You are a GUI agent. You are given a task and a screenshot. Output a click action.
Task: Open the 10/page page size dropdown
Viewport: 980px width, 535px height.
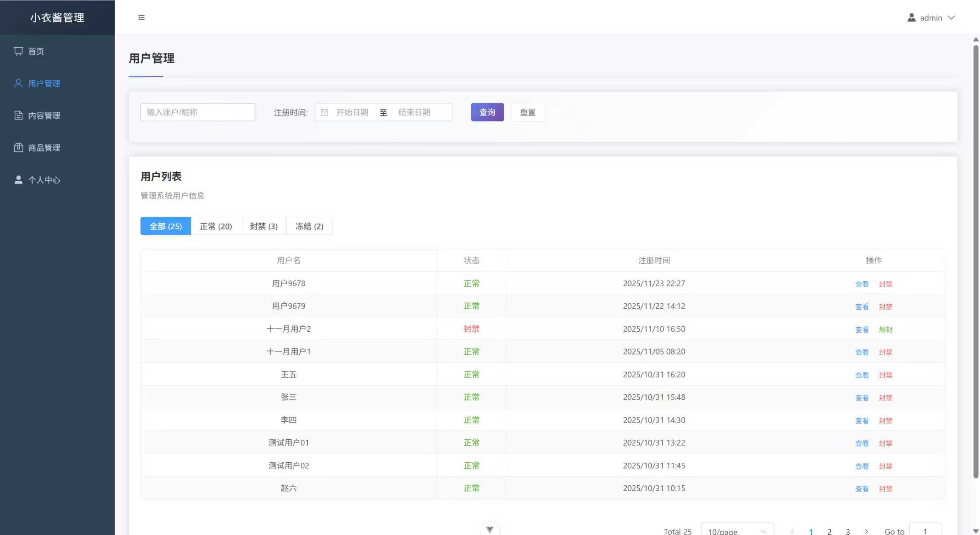tap(737, 531)
